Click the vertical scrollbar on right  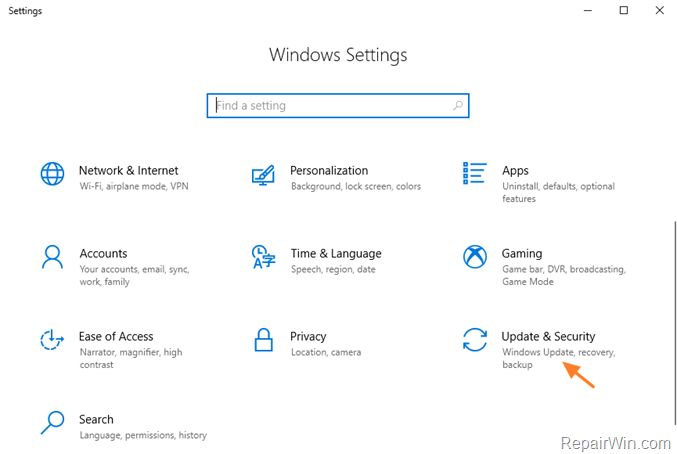pos(674,324)
